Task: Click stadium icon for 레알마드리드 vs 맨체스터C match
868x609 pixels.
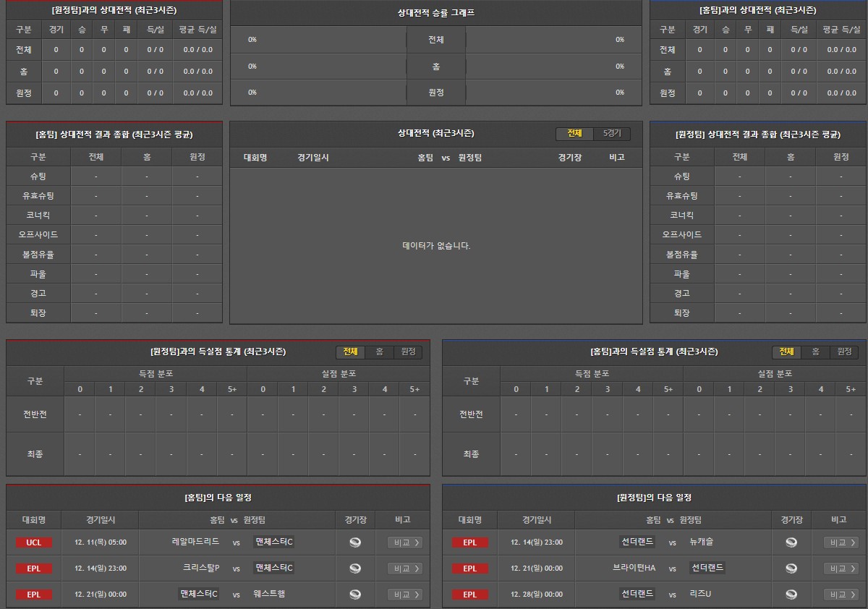Action: (x=354, y=542)
